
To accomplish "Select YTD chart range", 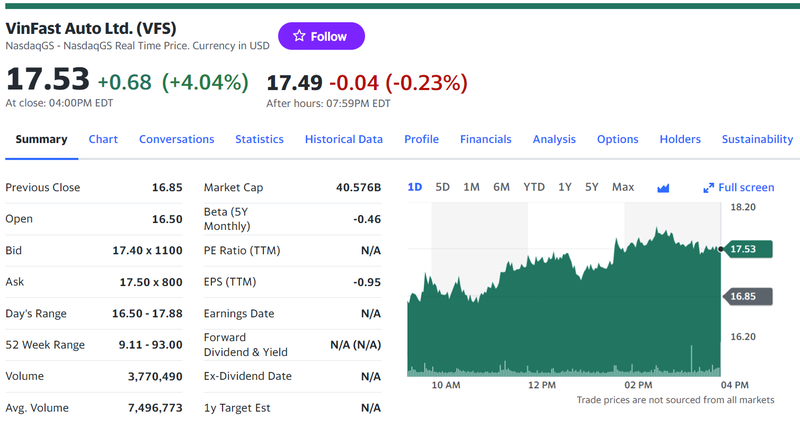I will click(534, 187).
